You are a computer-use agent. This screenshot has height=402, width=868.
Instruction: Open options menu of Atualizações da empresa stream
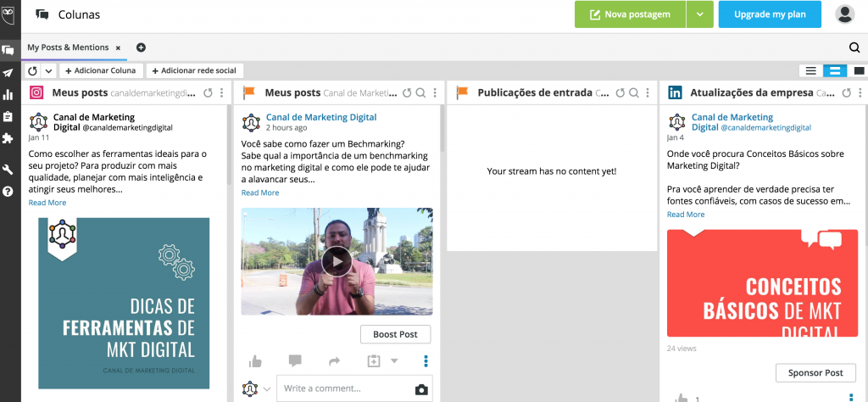860,93
